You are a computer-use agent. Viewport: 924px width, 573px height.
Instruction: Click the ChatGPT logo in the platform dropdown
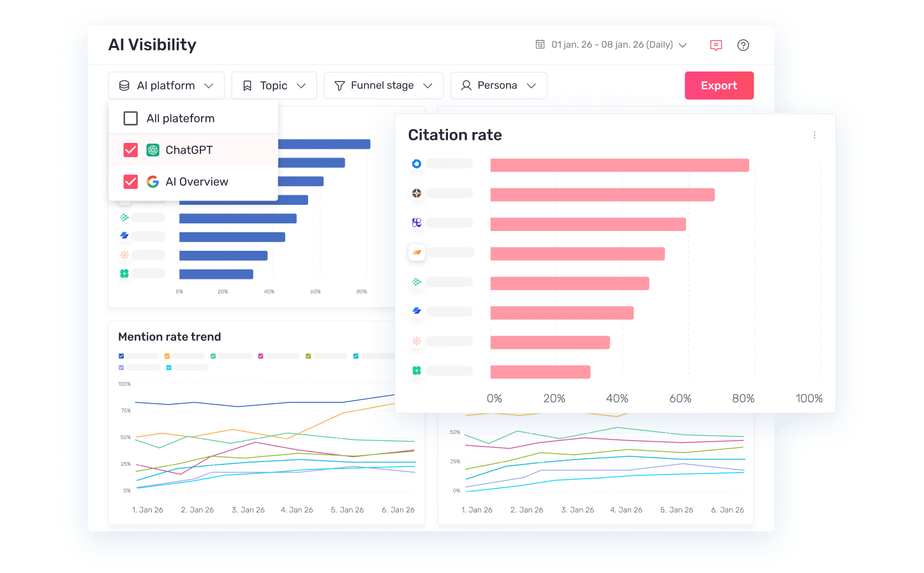pyautogui.click(x=153, y=150)
